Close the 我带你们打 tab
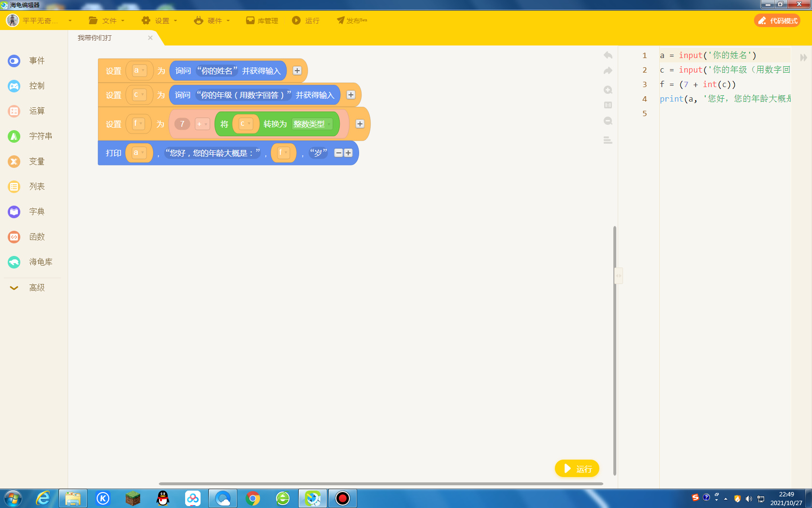Viewport: 812px width, 508px height. pos(150,38)
